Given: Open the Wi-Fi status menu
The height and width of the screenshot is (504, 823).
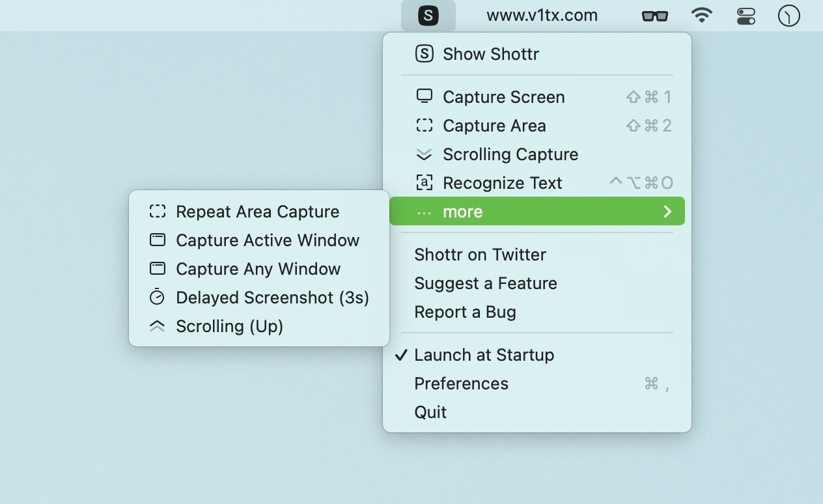Looking at the screenshot, I should click(x=701, y=16).
